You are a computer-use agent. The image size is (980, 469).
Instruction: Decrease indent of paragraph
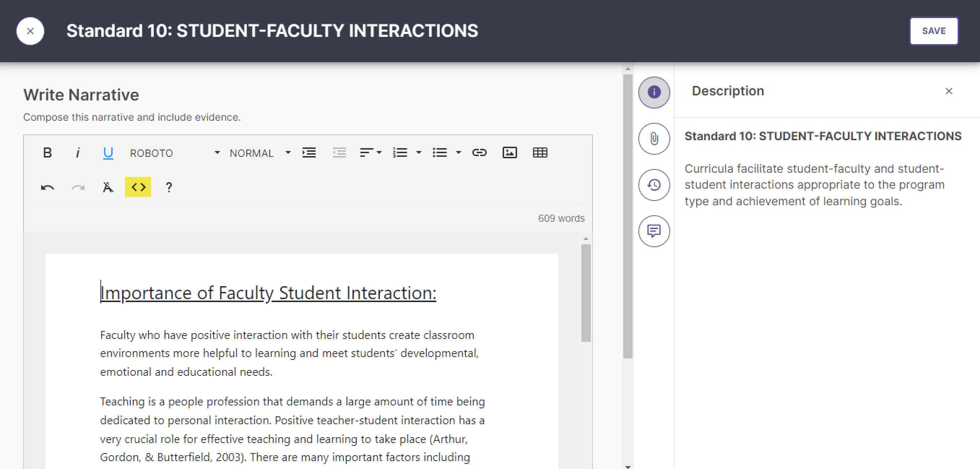click(x=339, y=152)
